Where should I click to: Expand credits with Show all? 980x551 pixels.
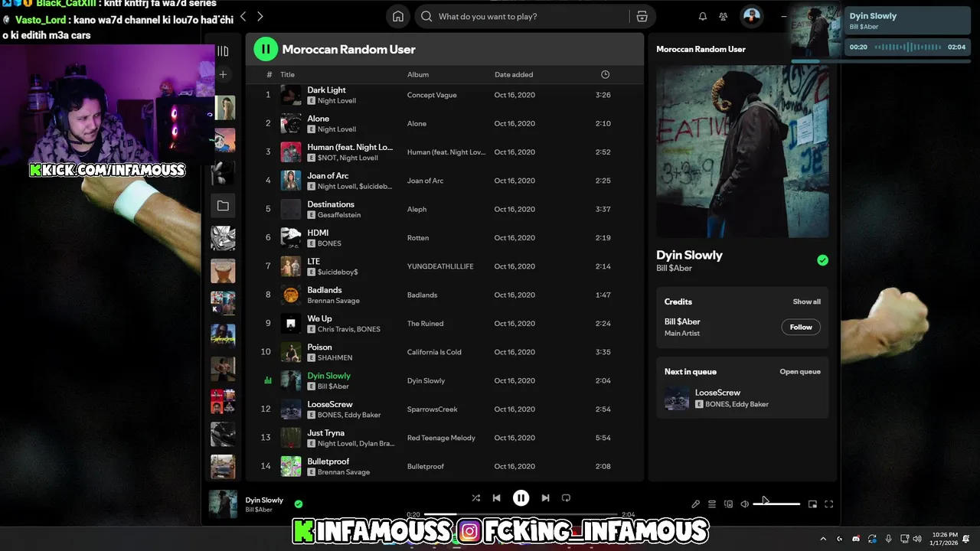tap(806, 302)
